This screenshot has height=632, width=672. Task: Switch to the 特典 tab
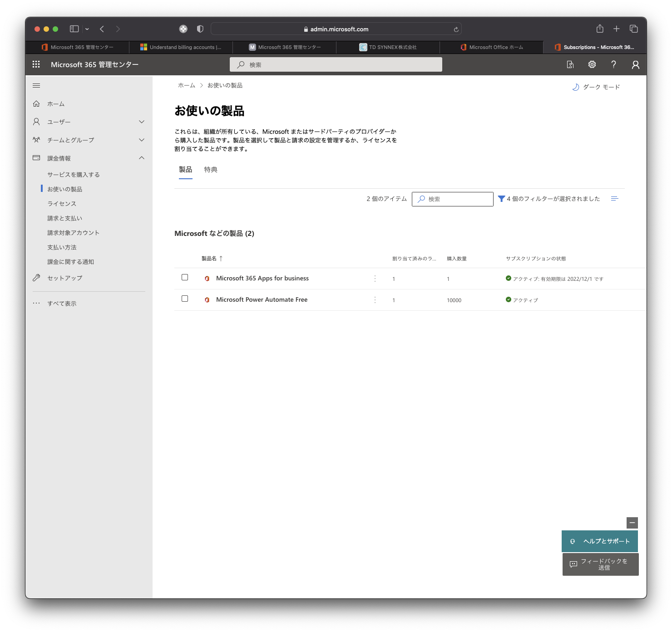coord(211,170)
